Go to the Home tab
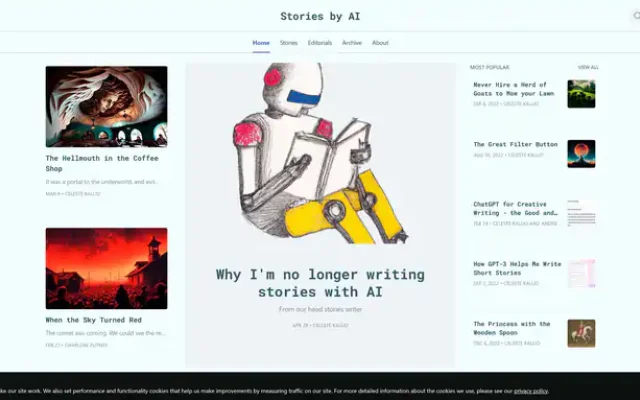Screen dimensions: 640x400 coord(261,42)
